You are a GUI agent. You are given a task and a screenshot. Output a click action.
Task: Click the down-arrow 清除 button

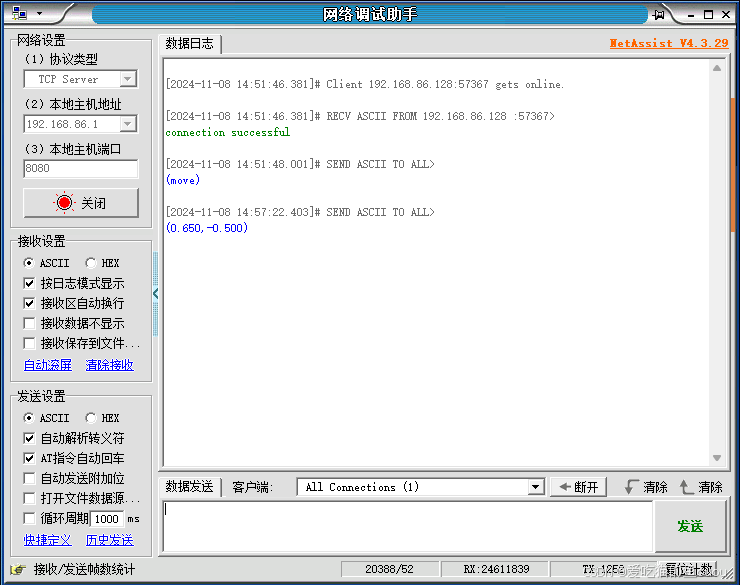(x=646, y=487)
